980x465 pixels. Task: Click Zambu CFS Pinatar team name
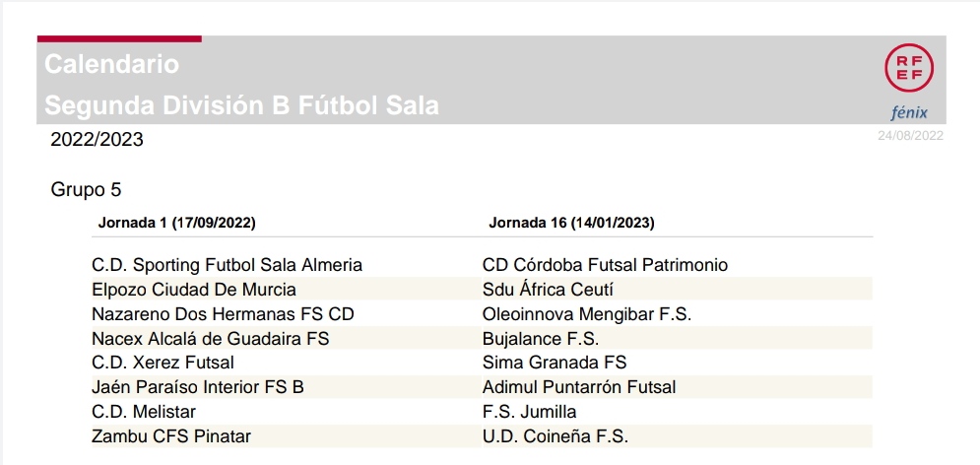pyautogui.click(x=171, y=436)
